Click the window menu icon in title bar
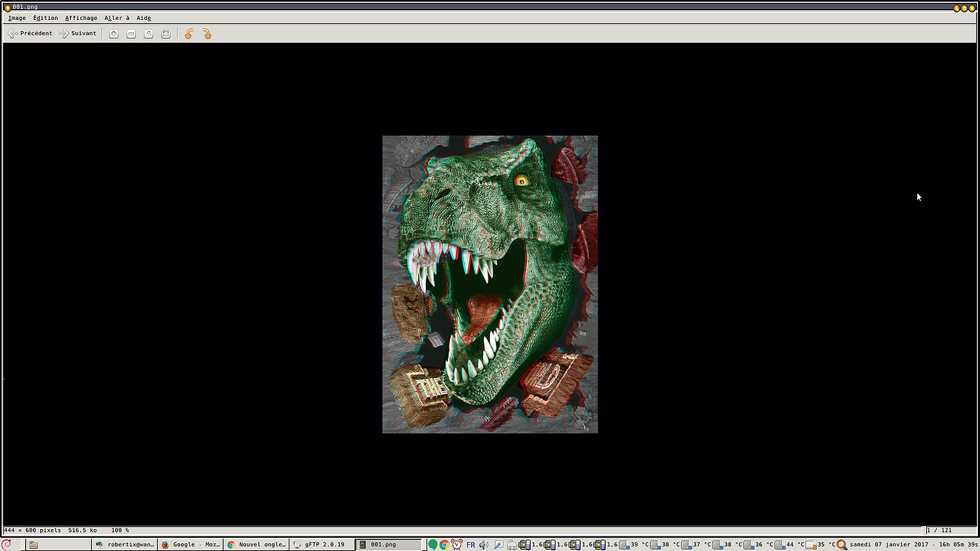This screenshot has width=980, height=551. 8,7
